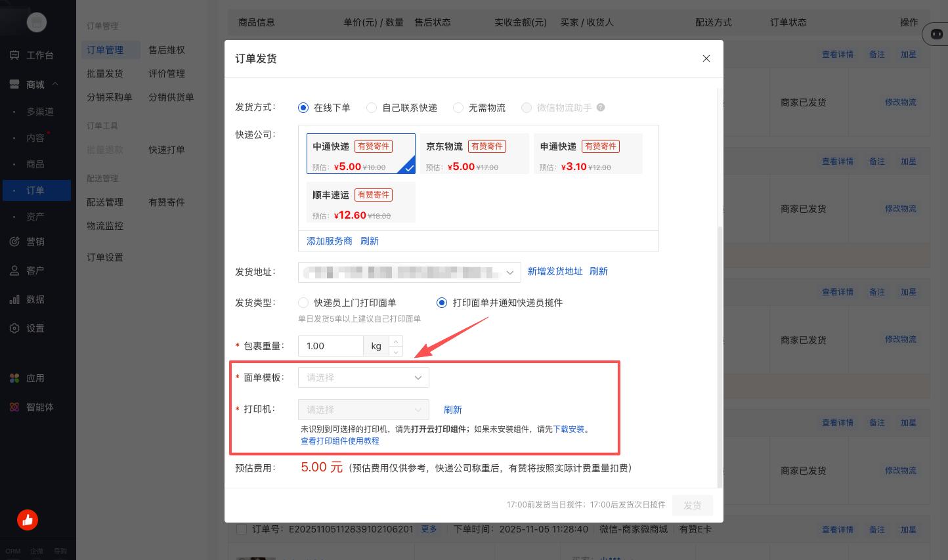
Task: Click the 应用 apps icon in sidebar
Action: point(14,378)
